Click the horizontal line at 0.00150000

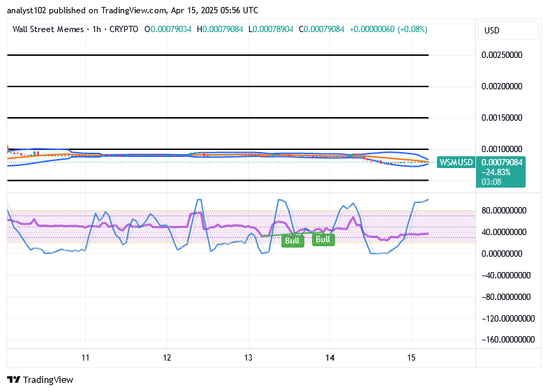click(x=218, y=118)
